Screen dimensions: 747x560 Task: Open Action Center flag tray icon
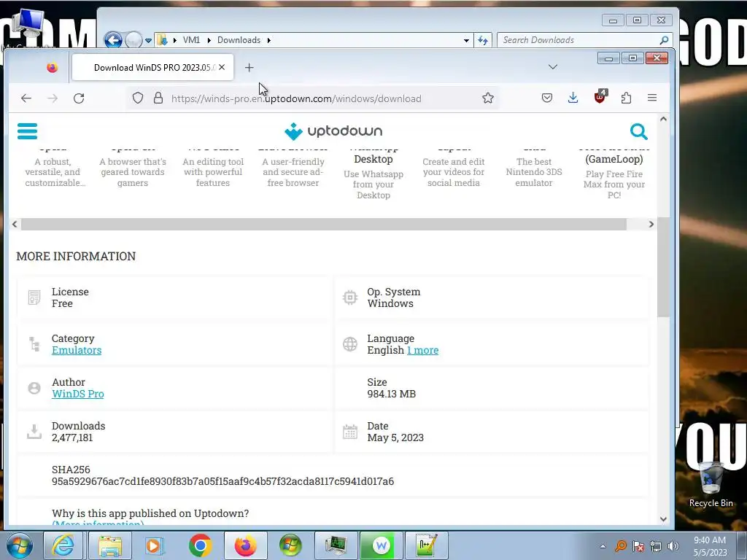coord(638,546)
